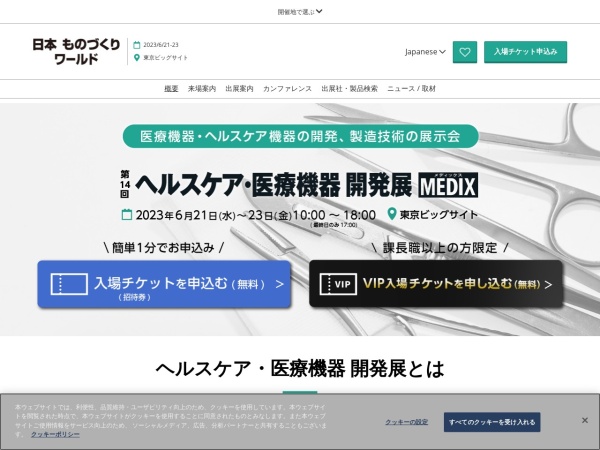Open the 日本 ものづくりワールド logo home link
600x450 pixels.
76,51
